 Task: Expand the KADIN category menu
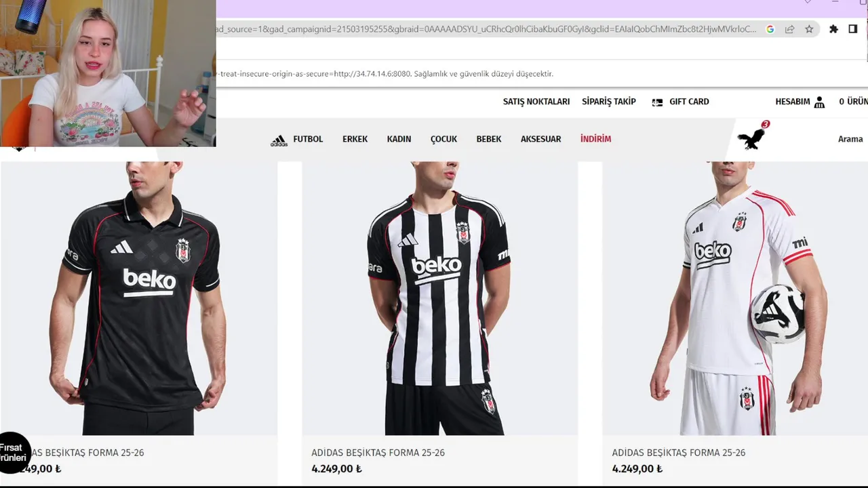(399, 139)
